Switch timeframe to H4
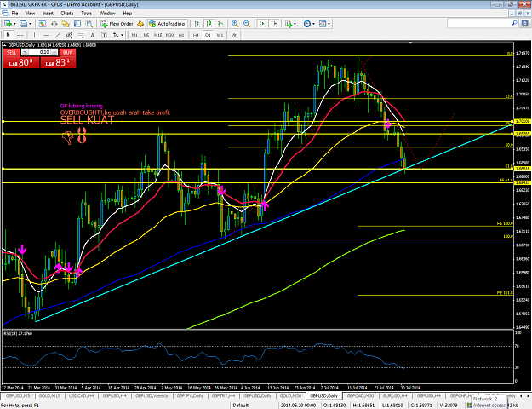532x409 pixels. pyautogui.click(x=196, y=35)
